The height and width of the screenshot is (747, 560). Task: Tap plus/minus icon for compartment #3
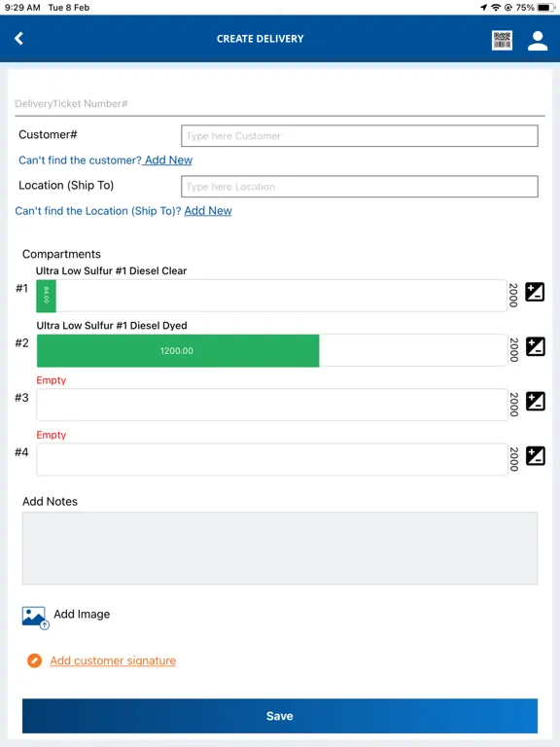536,401
